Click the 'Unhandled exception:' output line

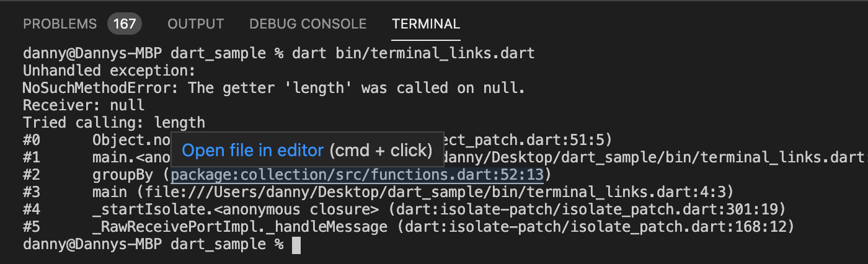pyautogui.click(x=110, y=71)
